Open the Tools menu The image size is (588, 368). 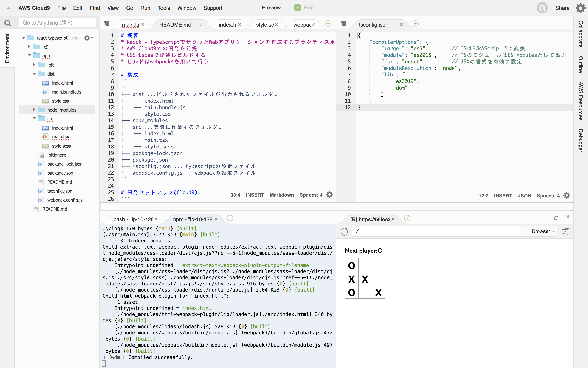pos(164,8)
